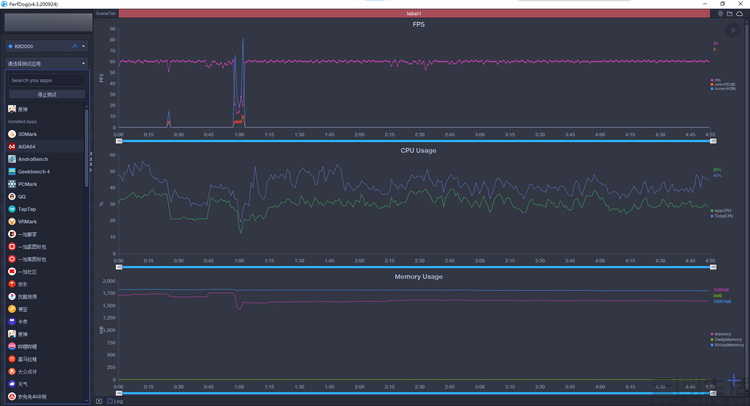750x406 pixels.
Task: Click the FPS chart range left handle
Action: (x=119, y=141)
